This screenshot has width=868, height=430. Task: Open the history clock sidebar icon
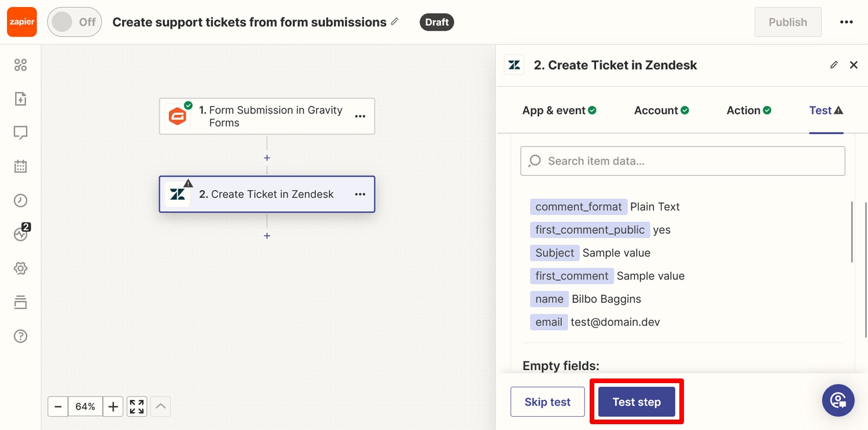click(x=20, y=200)
